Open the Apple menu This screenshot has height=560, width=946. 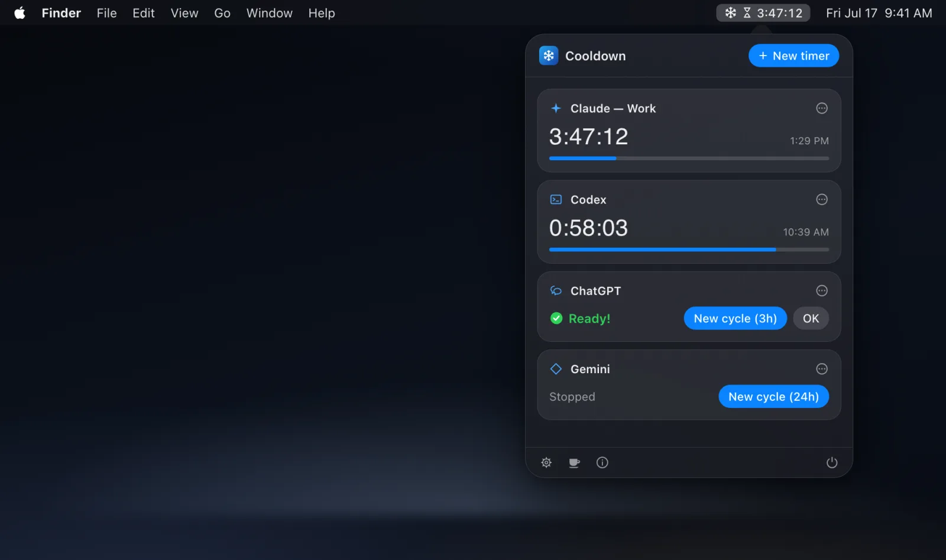[x=20, y=13]
